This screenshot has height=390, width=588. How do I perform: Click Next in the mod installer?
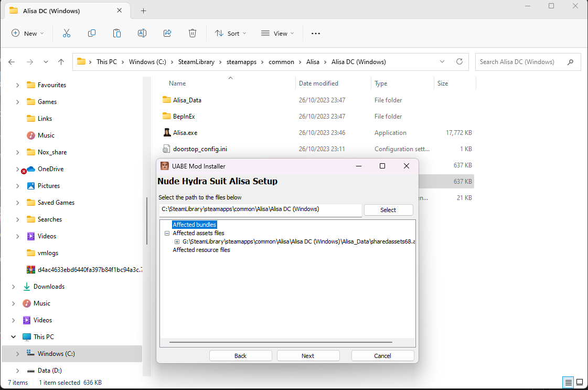pyautogui.click(x=308, y=356)
